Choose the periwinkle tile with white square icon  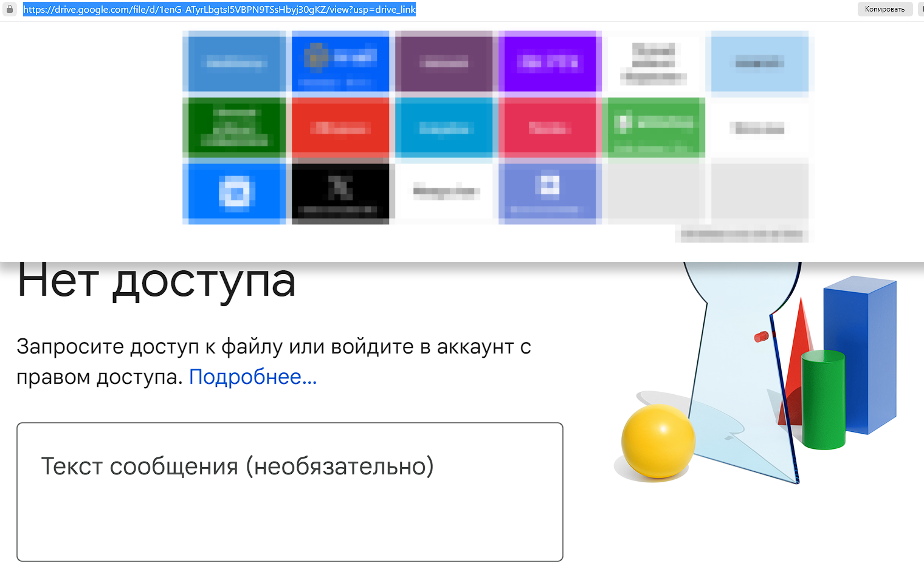click(550, 191)
